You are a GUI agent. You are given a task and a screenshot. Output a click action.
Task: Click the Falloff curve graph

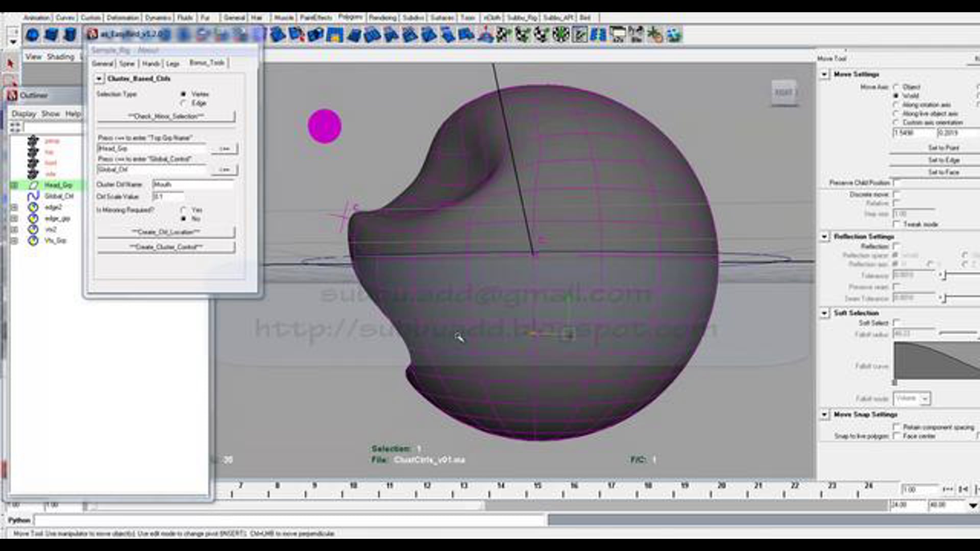point(937,361)
